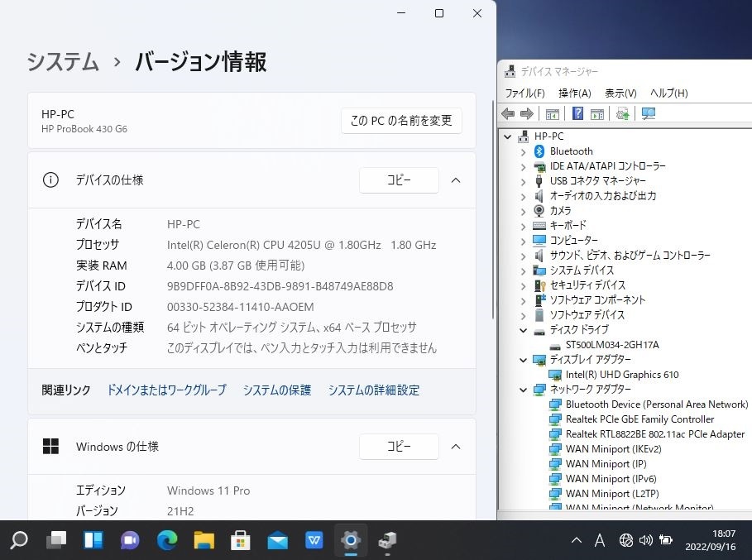Open WPS Writer from the taskbar

(314, 540)
